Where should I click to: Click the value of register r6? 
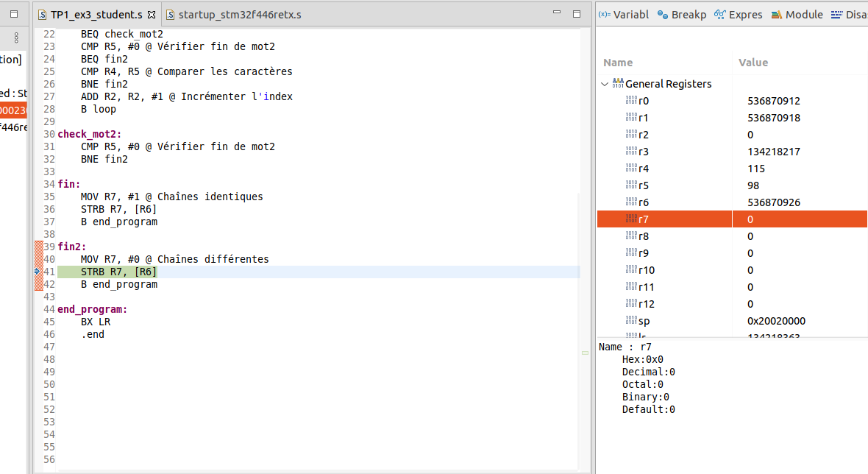(773, 202)
